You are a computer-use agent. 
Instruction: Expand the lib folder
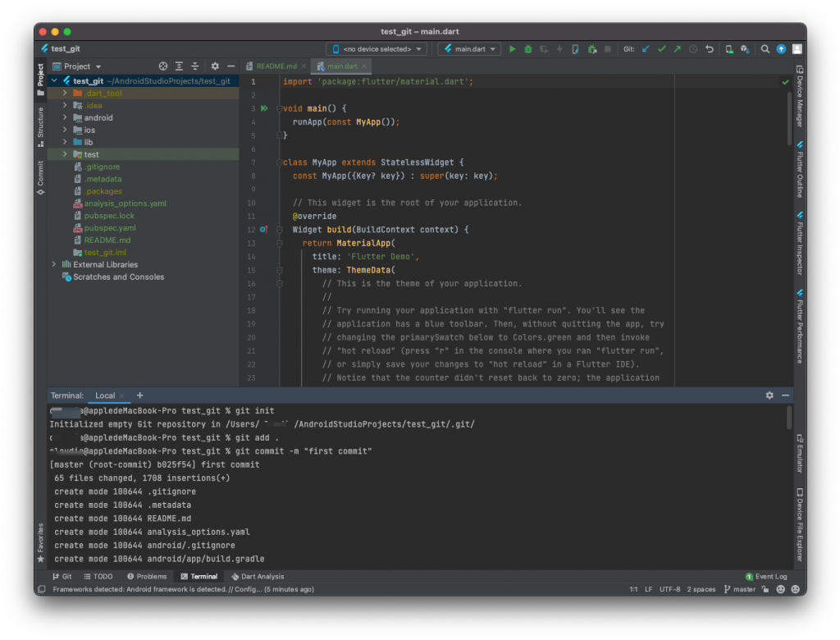click(65, 142)
